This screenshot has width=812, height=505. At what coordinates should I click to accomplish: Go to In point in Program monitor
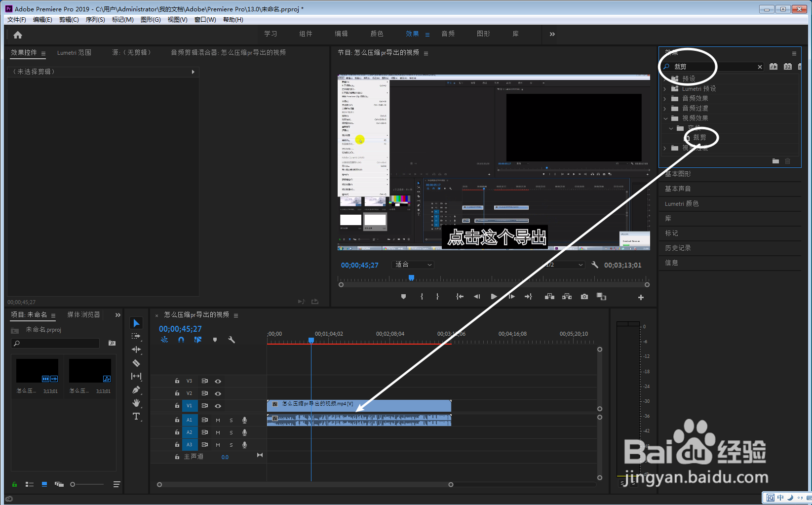point(460,297)
